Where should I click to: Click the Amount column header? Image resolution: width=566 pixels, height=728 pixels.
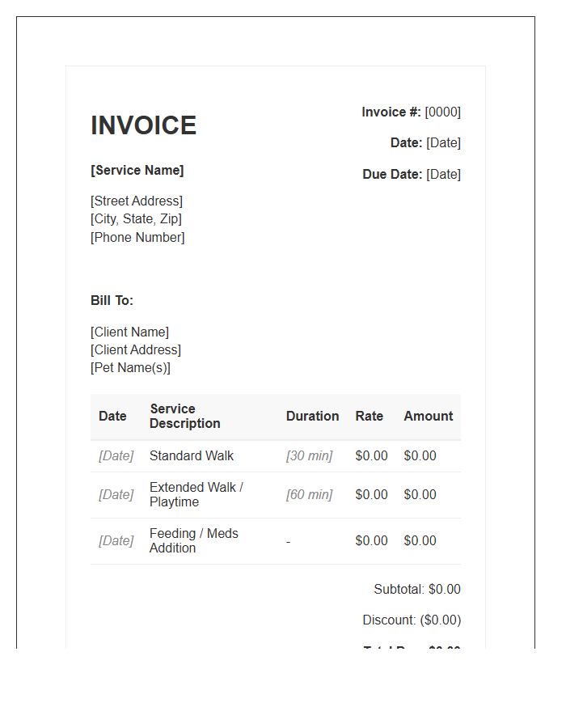click(x=429, y=416)
